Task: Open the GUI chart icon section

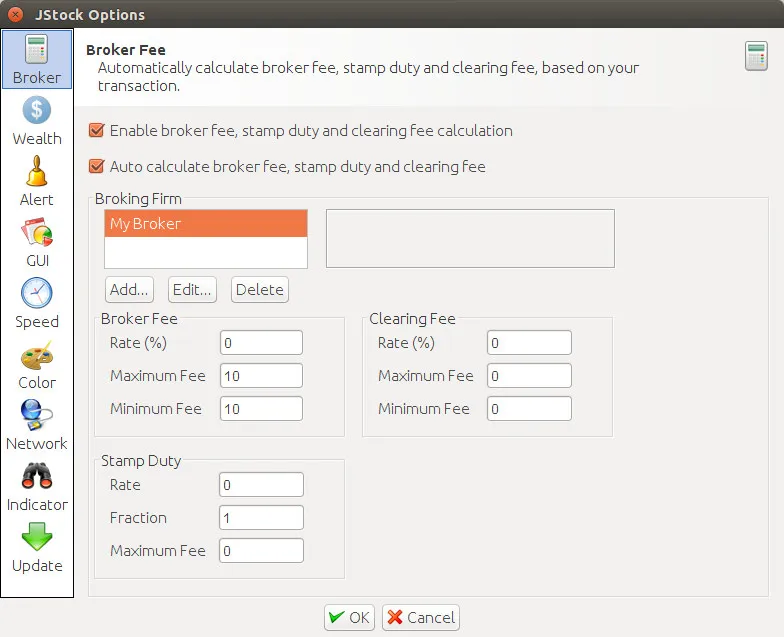Action: [36, 232]
